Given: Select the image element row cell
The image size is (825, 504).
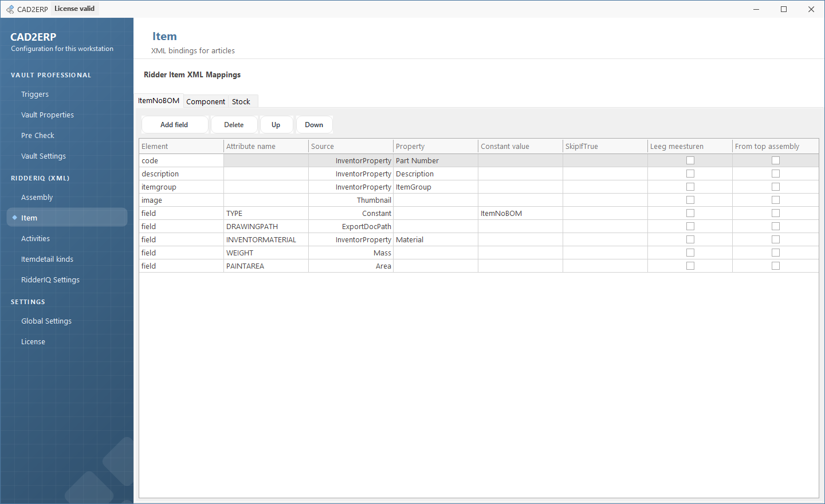Looking at the screenshot, I should pyautogui.click(x=182, y=200).
